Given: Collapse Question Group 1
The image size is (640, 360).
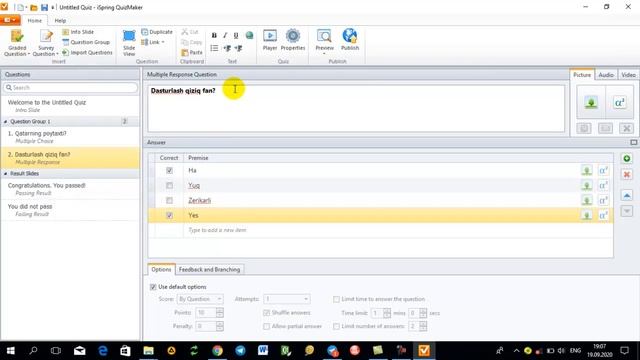Looking at the screenshot, I should coord(6,122).
